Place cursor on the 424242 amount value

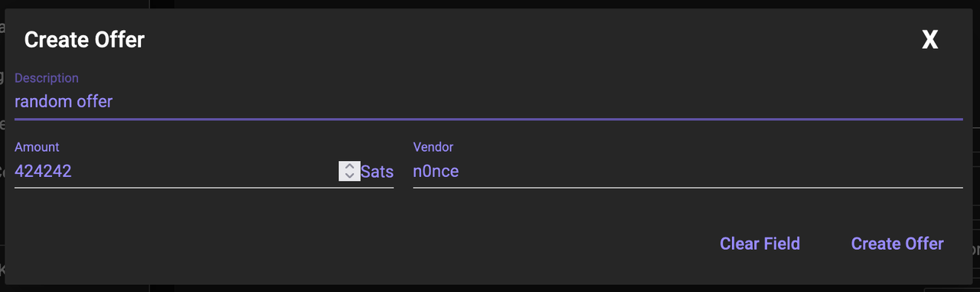pos(43,172)
